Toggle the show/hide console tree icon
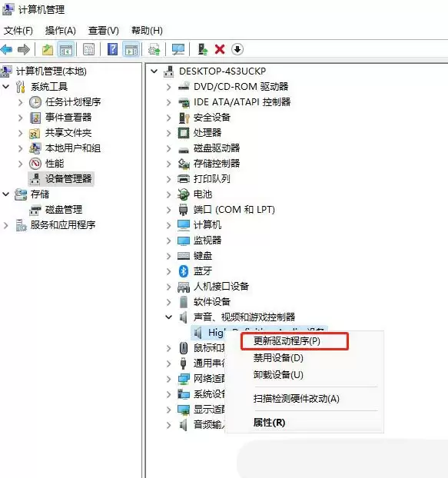This screenshot has height=478, width=448. tap(66, 49)
